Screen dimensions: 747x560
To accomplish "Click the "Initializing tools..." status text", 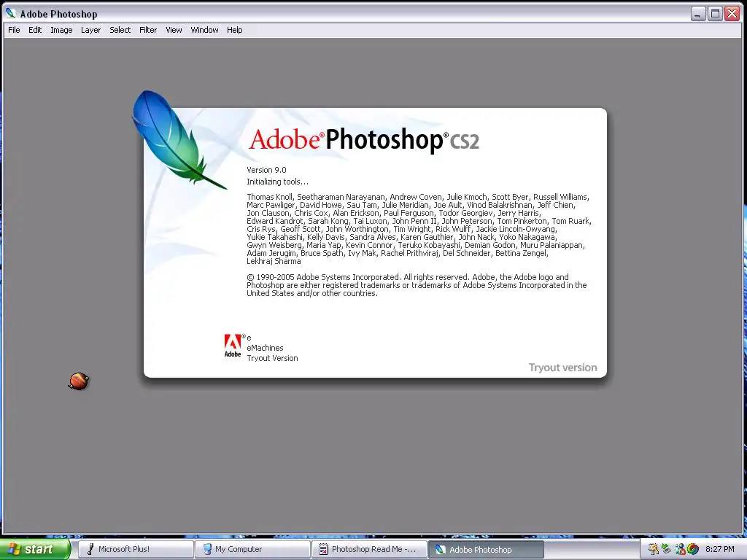I will pyautogui.click(x=277, y=182).
